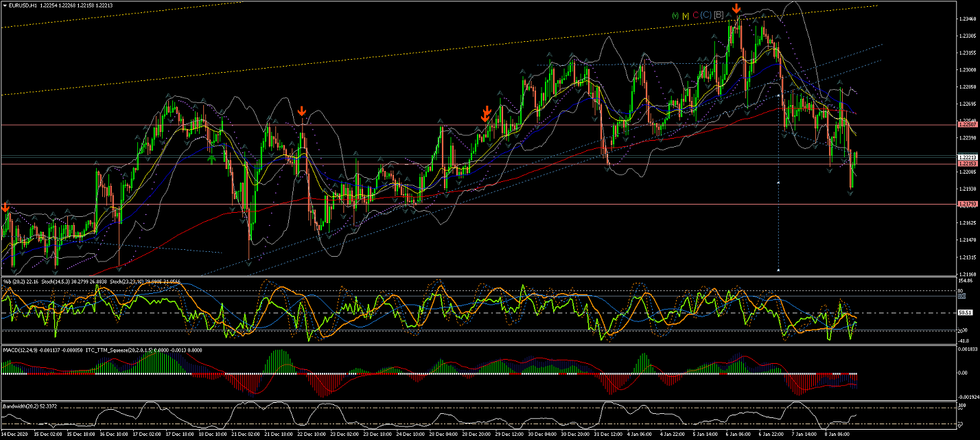Click the 31 Dec 12:00 time axis label

click(609, 435)
